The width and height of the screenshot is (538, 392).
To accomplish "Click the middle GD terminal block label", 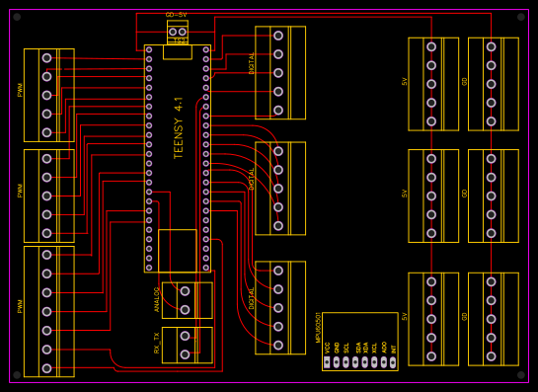I will pos(465,194).
